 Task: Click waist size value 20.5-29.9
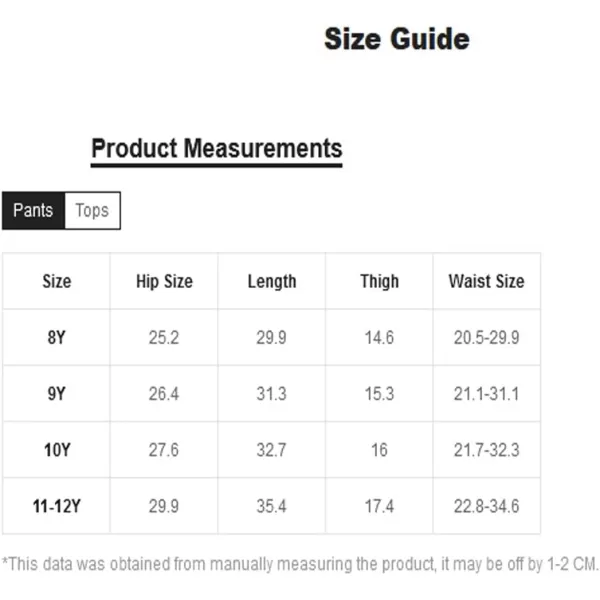click(x=486, y=337)
